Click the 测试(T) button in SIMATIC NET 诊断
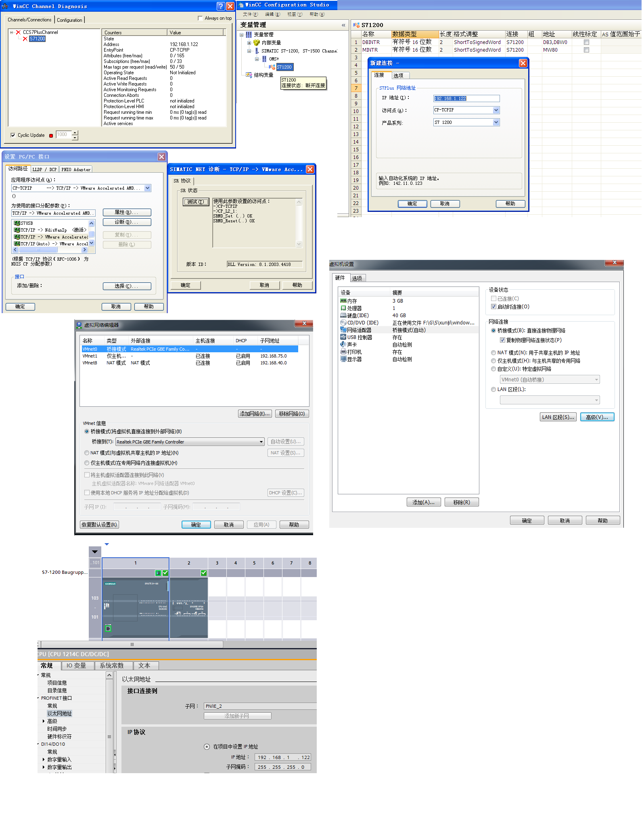Image resolution: width=644 pixels, height=824 pixels. 196,202
